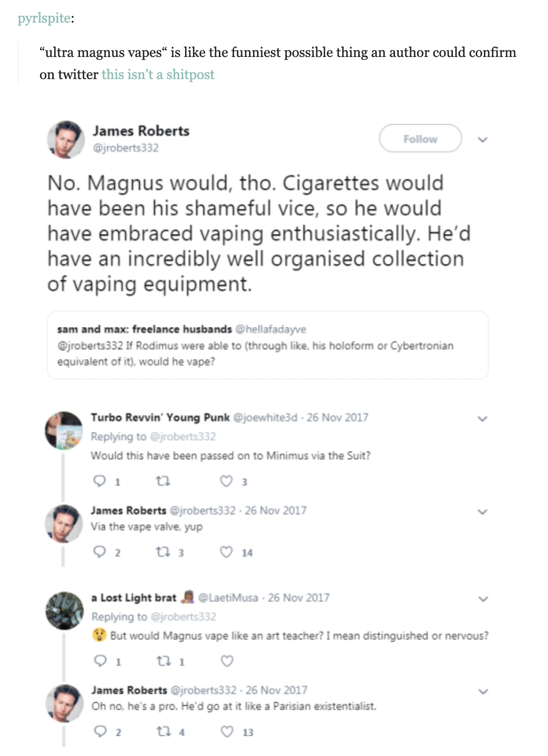Reply to the art teacher vape tweet

pos(100,661)
